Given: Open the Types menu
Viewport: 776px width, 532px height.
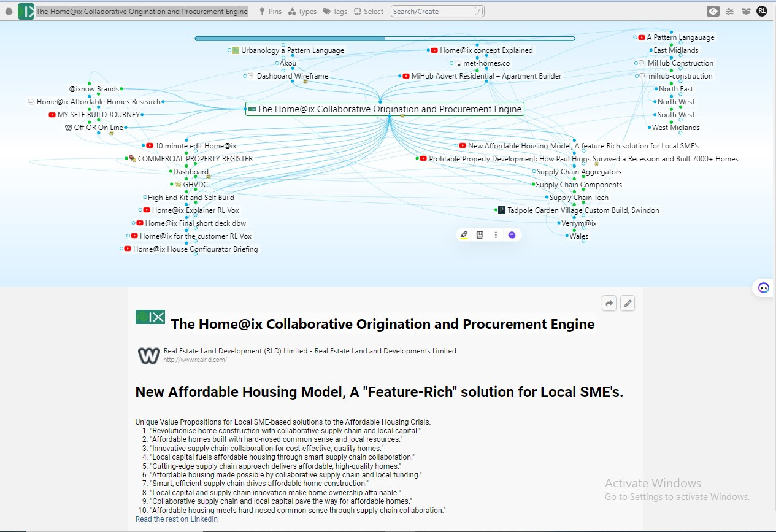Looking at the screenshot, I should click(302, 11).
